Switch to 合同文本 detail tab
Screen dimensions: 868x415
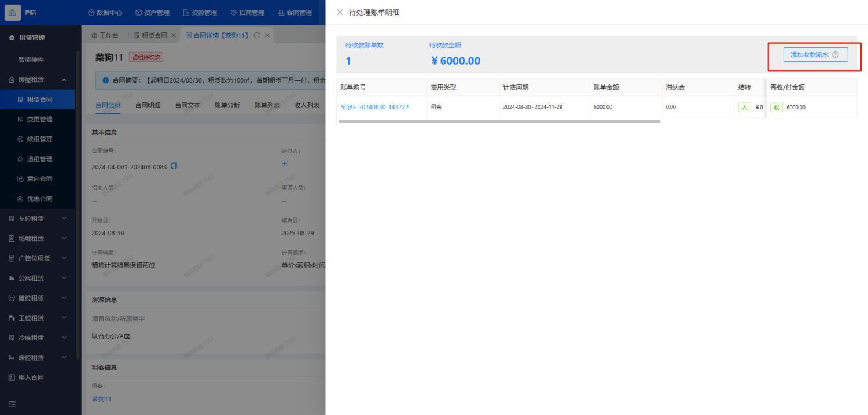187,105
